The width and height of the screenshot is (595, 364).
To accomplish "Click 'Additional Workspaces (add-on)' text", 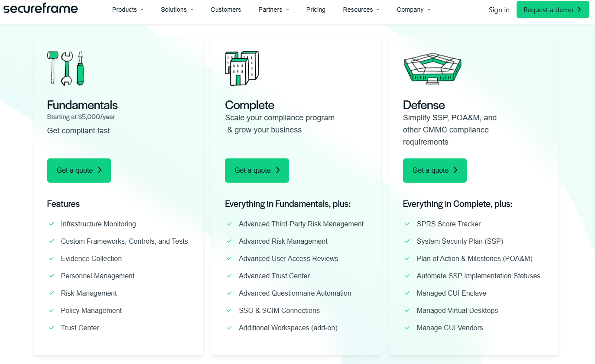I will tap(288, 328).
